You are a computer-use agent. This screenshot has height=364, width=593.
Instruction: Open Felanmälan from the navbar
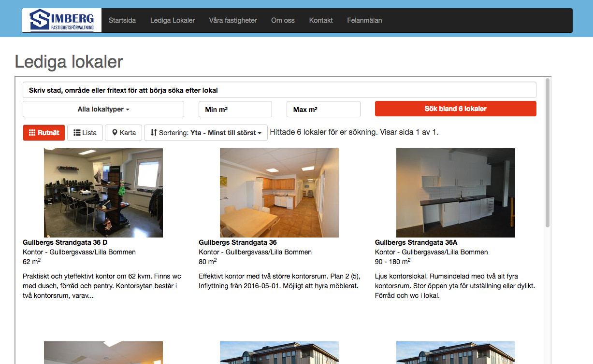click(x=364, y=20)
